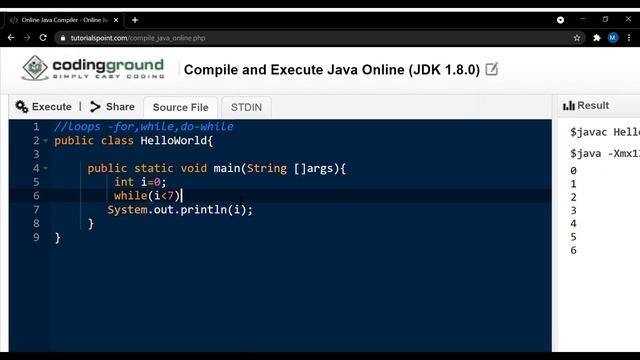Screen dimensions: 640x360
Task: Click the comment text on line 1
Action: click(x=144, y=127)
